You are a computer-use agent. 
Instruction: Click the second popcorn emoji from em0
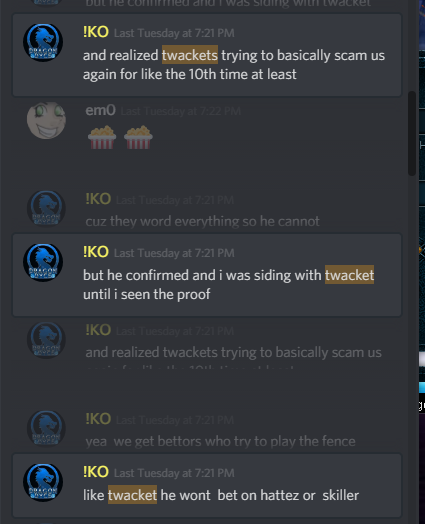pyautogui.click(x=138, y=137)
